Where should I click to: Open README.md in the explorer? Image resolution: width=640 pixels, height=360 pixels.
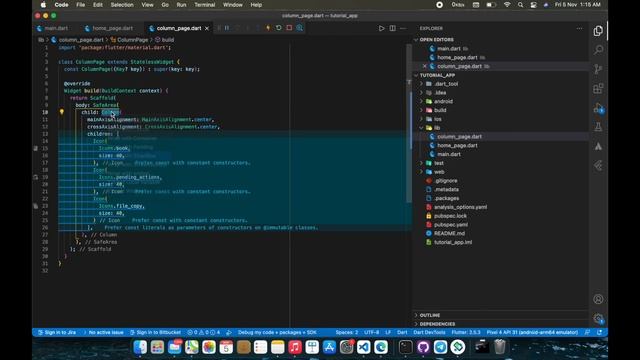point(449,233)
